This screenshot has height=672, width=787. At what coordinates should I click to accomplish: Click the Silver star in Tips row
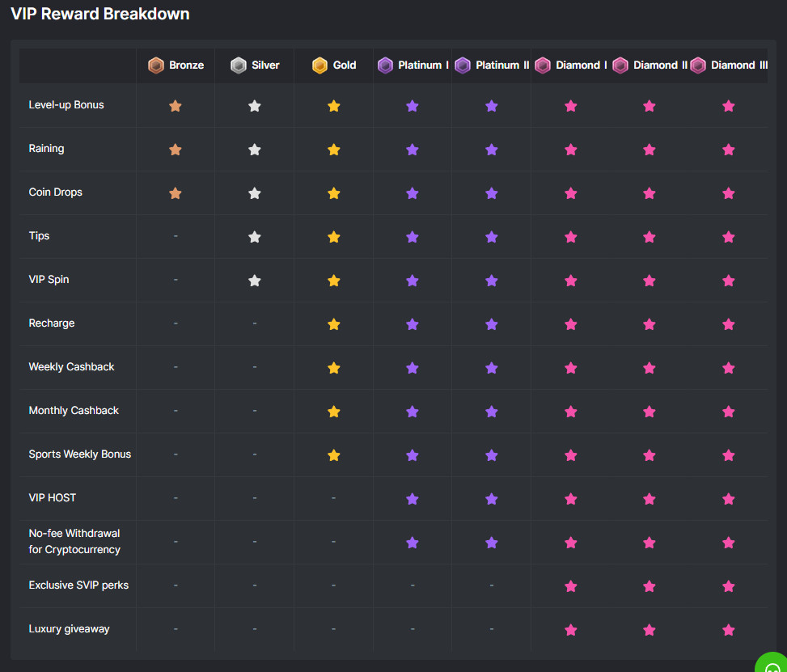click(255, 237)
